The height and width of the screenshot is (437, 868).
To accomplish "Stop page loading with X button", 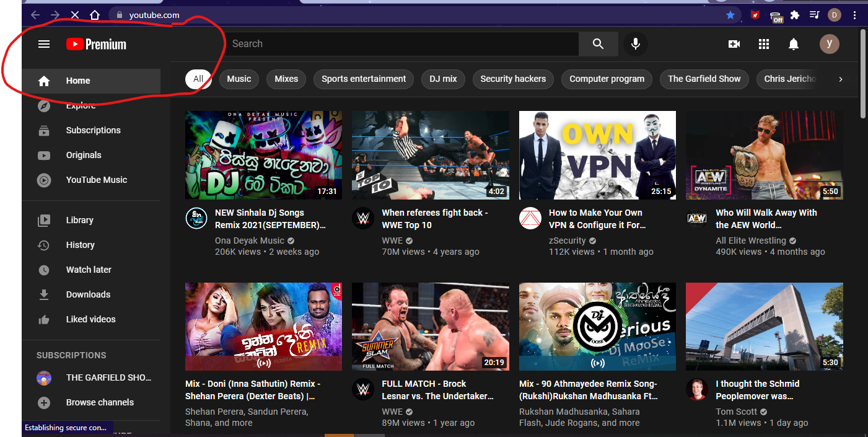I will point(74,15).
